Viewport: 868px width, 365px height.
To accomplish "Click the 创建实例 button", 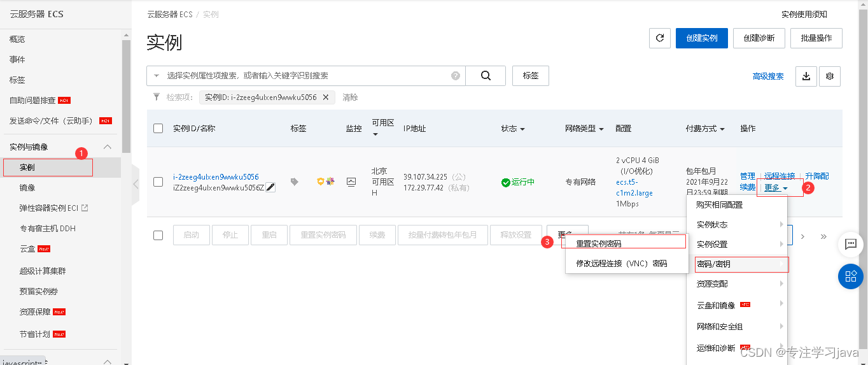I will [x=701, y=38].
